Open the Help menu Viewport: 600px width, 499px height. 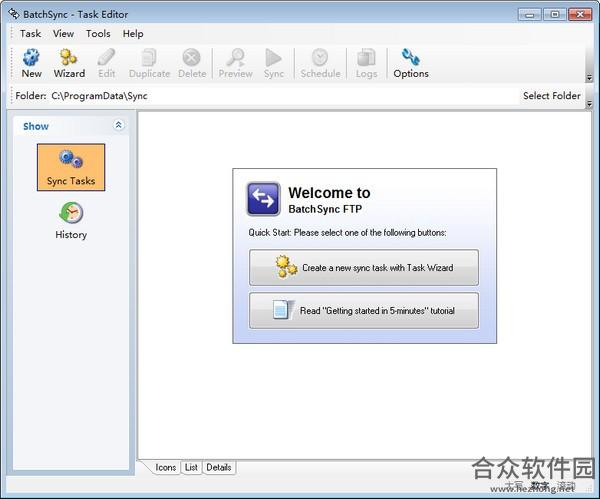[x=133, y=34]
